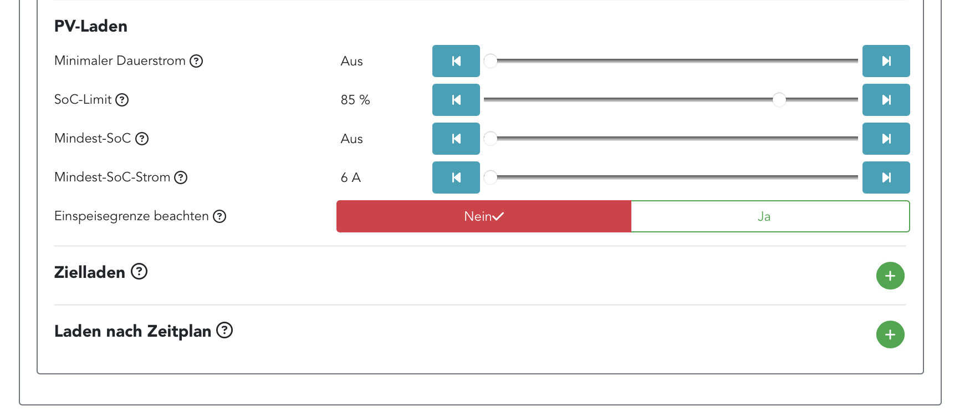Open help for Minimaler Dauerstrom
Viewport: 980px width, 416px height.
point(196,61)
